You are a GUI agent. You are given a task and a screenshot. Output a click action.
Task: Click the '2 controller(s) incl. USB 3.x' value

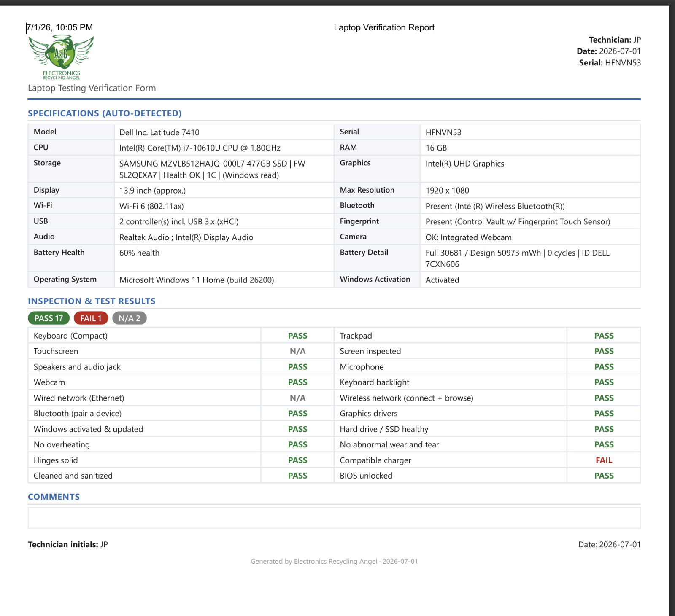click(179, 222)
